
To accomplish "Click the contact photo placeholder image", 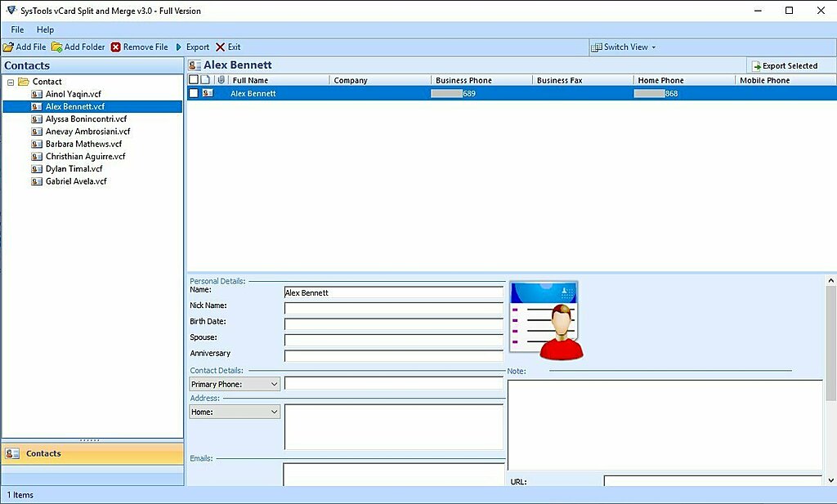I will [x=546, y=320].
